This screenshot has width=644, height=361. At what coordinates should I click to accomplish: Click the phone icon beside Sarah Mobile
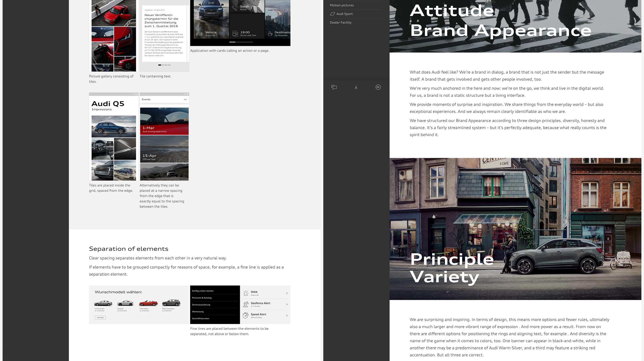235,8
